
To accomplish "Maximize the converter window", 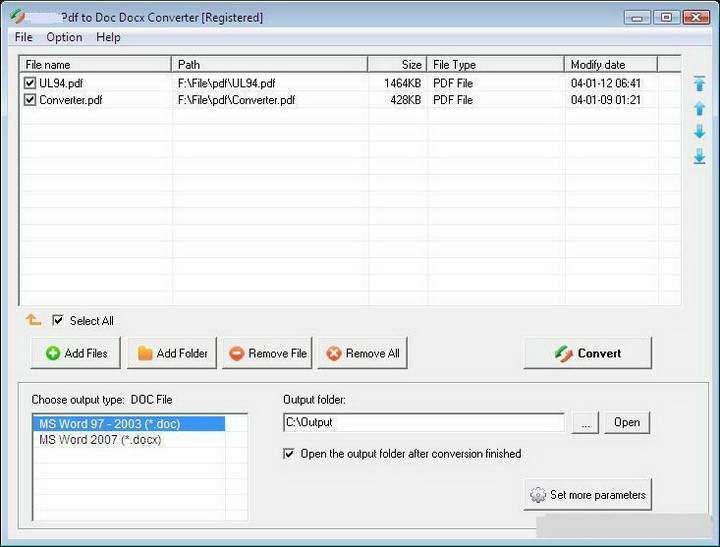I will (x=666, y=17).
